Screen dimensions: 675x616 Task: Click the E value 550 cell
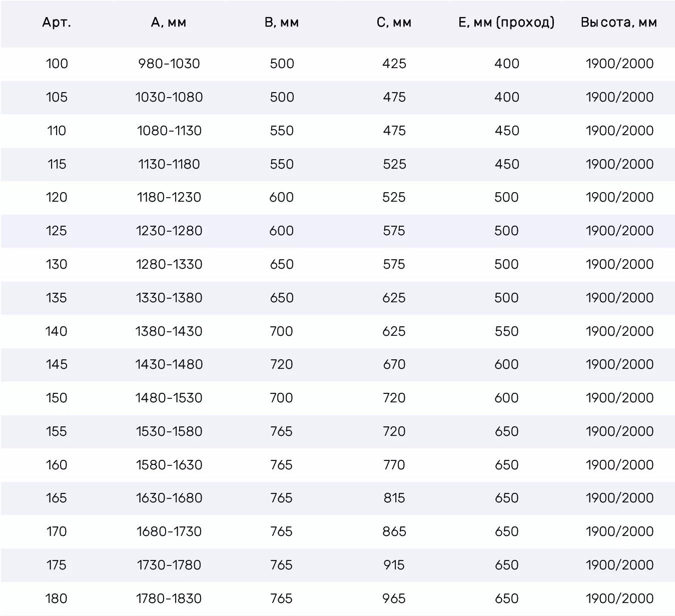click(x=507, y=331)
